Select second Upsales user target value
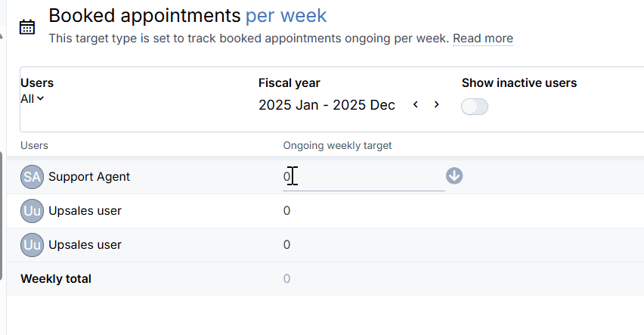 click(286, 245)
